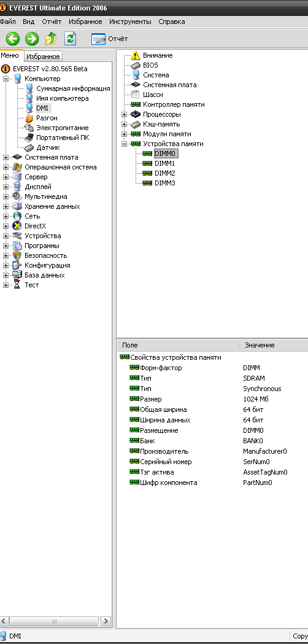Select Суммарная информация in the tree

(73, 88)
